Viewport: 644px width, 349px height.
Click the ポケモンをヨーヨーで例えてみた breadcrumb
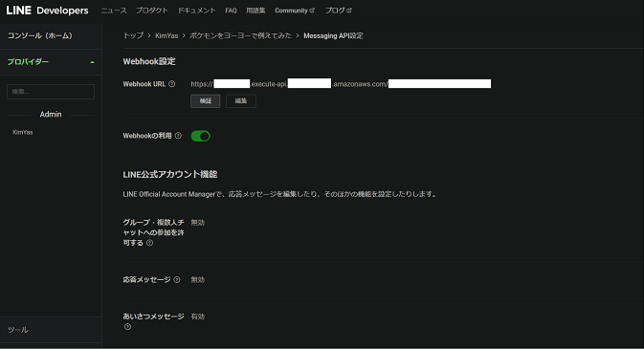tap(240, 35)
